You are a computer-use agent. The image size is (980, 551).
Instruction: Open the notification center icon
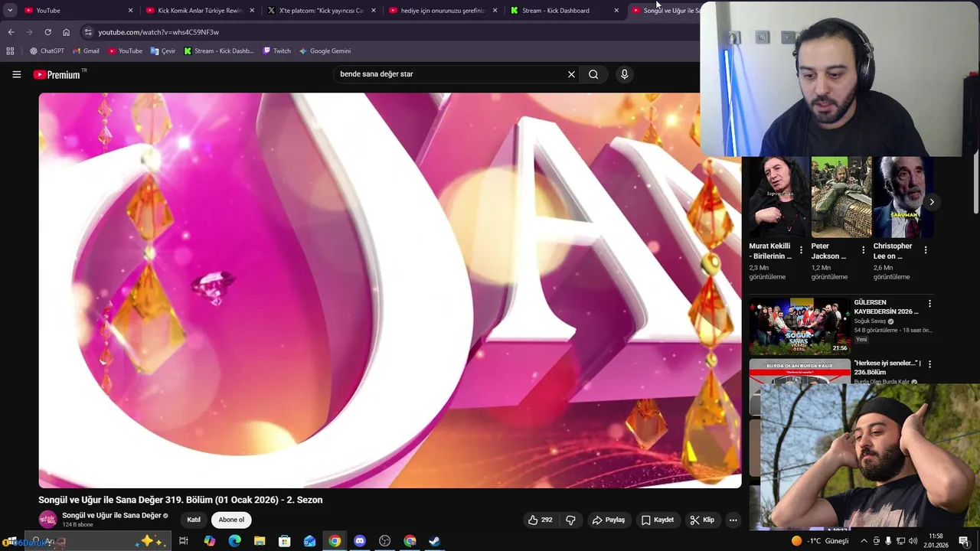(964, 541)
